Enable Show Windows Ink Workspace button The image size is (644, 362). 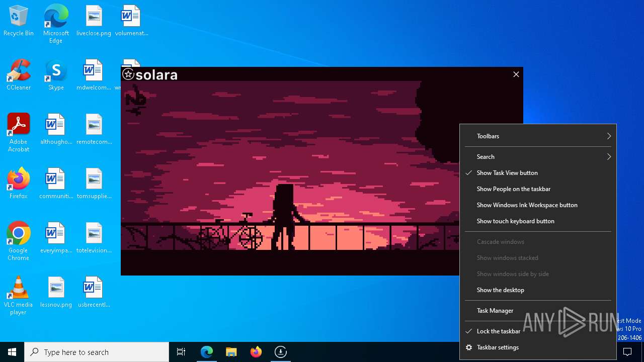click(x=538, y=205)
